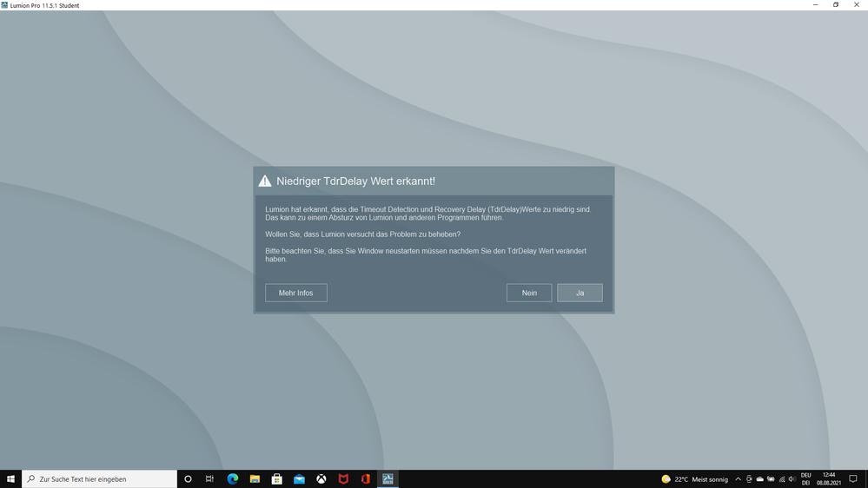868x488 pixels.
Task: Restore down the Lumion window
Action: pyautogui.click(x=836, y=5)
